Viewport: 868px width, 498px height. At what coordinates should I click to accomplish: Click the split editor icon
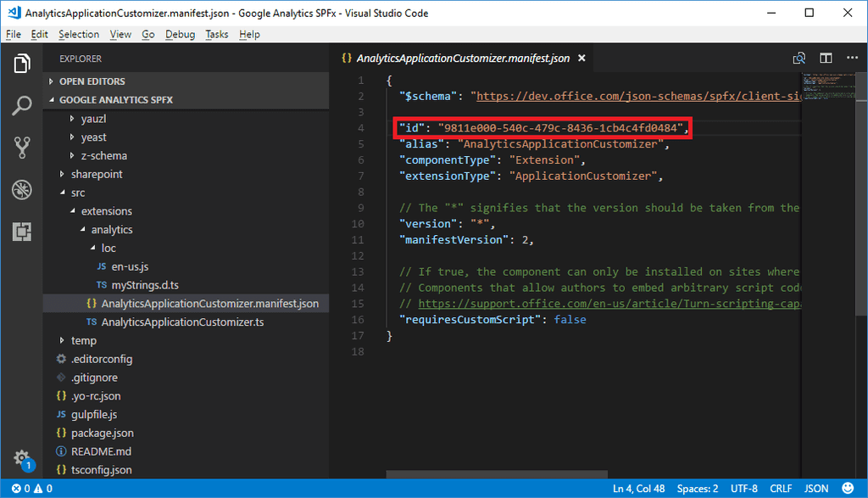[x=826, y=59]
